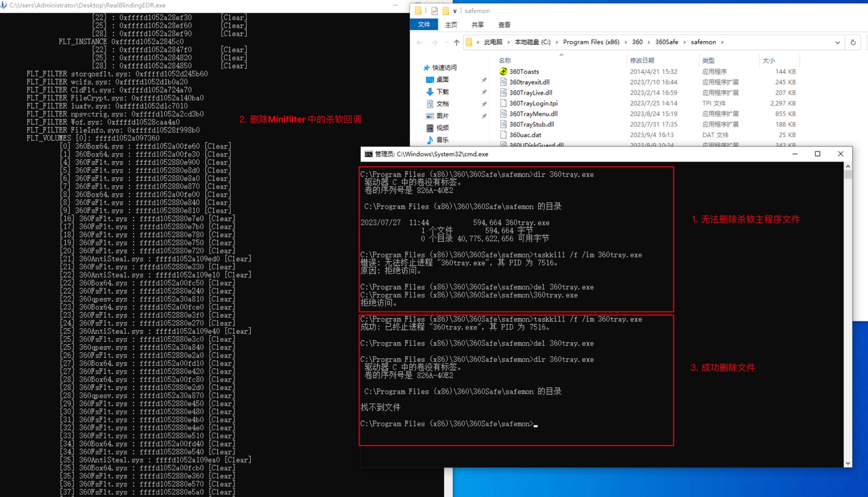Expand the address bar history dropdown

click(837, 42)
